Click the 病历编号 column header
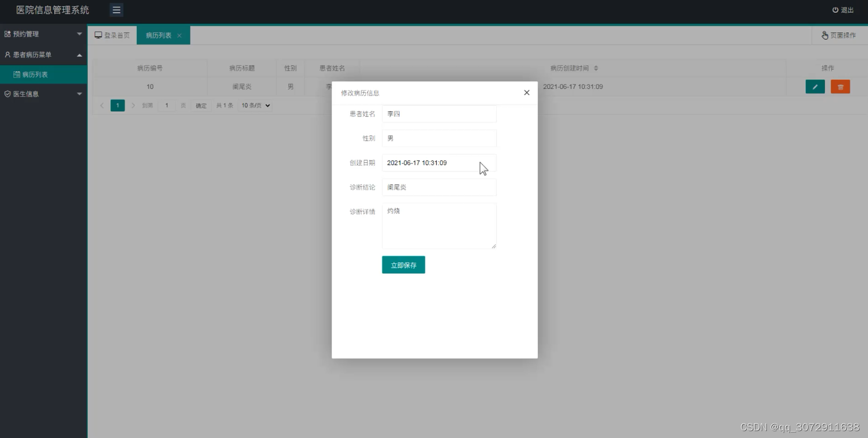 click(x=150, y=68)
